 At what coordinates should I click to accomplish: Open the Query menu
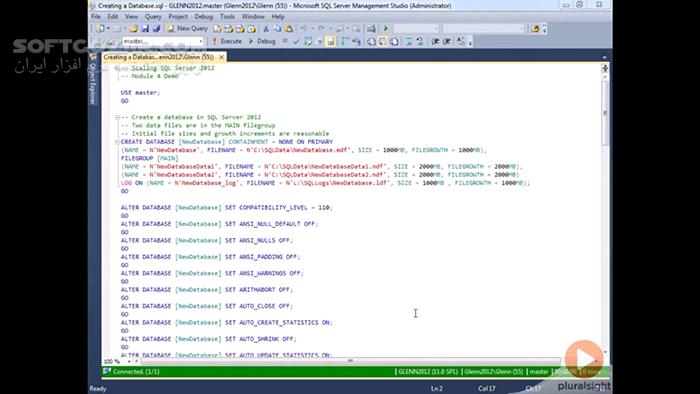pyautogui.click(x=153, y=17)
